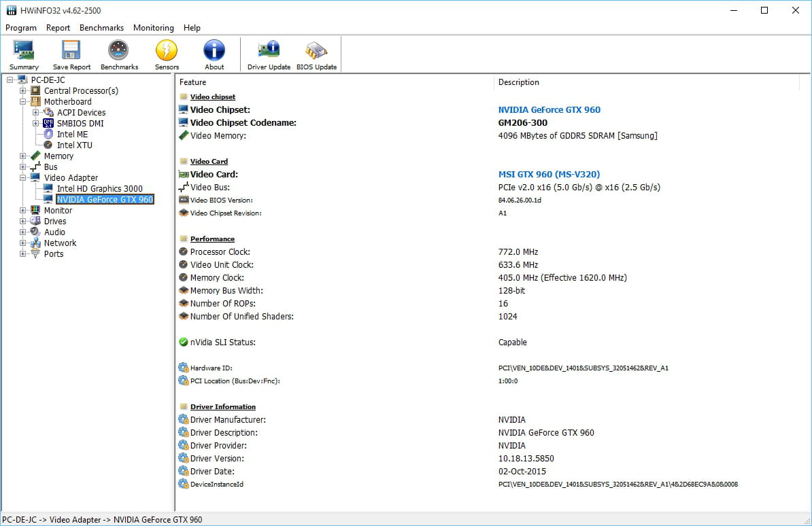The image size is (812, 526).
Task: Expand the Bus node
Action: (x=23, y=166)
